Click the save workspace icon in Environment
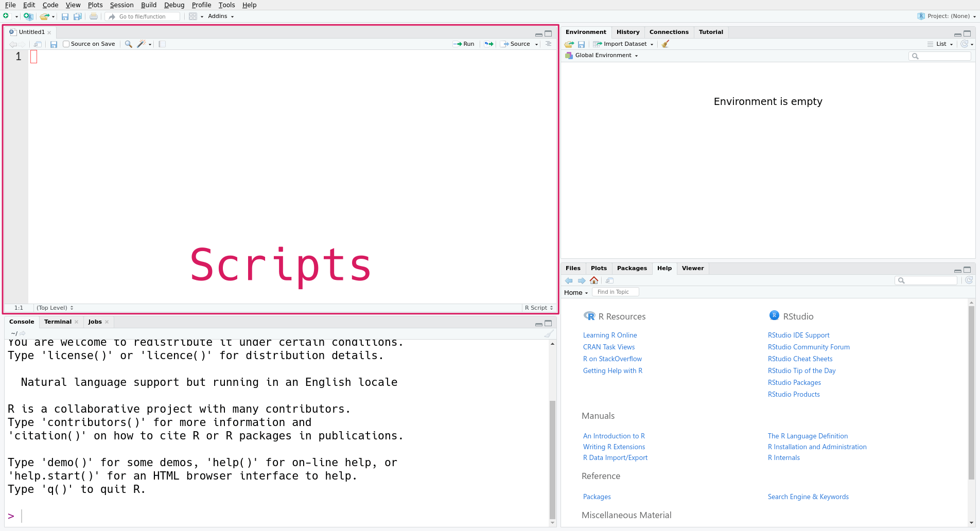The image size is (980, 531). (x=581, y=44)
